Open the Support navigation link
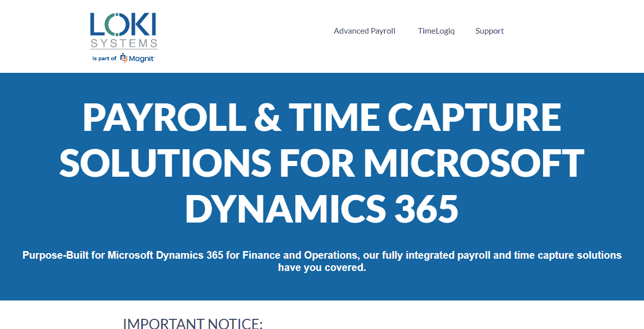 [489, 31]
